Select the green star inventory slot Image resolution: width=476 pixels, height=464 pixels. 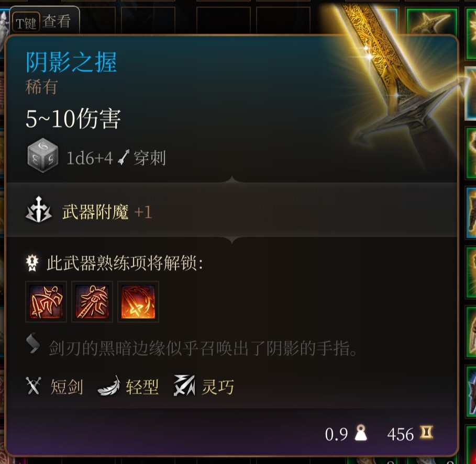click(x=431, y=21)
